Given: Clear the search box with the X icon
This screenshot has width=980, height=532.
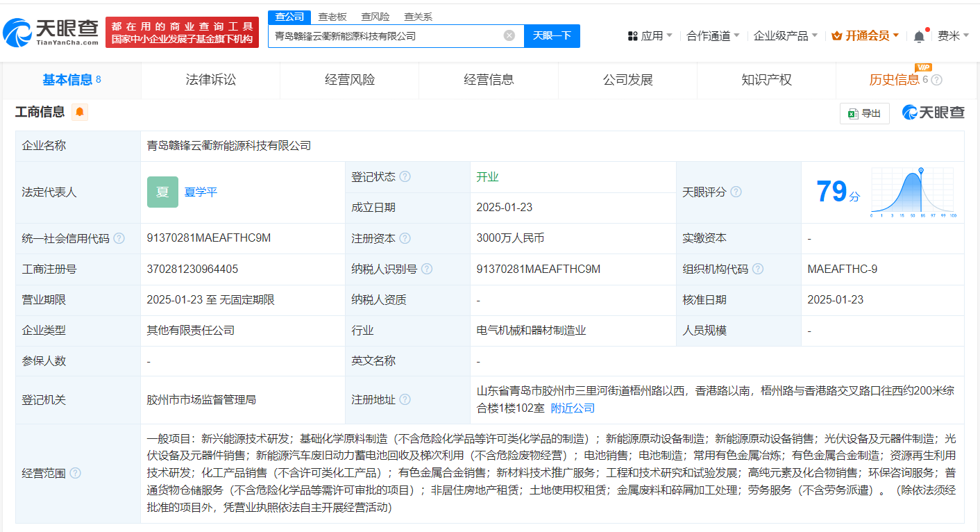Looking at the screenshot, I should [509, 36].
